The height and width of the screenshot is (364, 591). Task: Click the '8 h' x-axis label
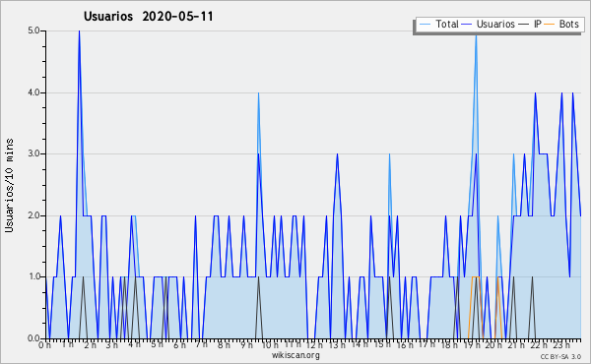pos(224,344)
